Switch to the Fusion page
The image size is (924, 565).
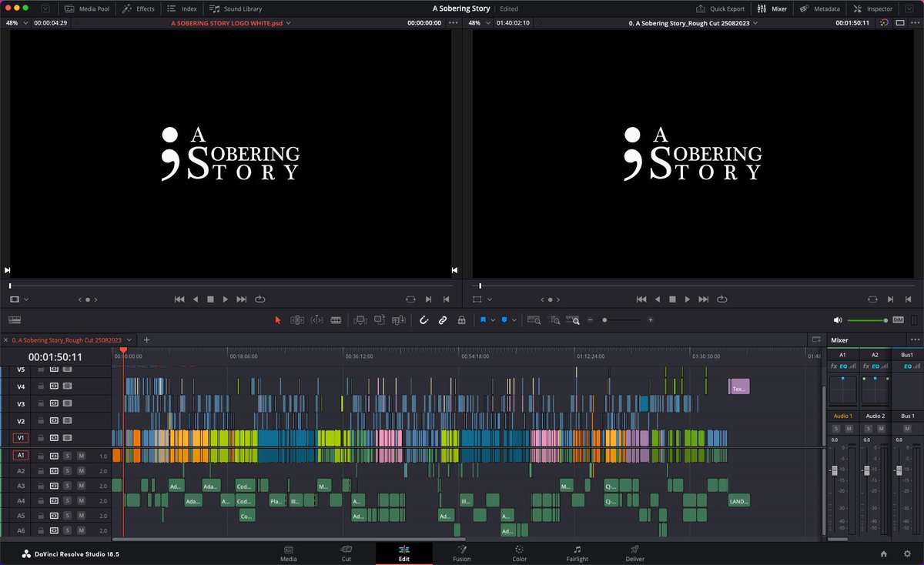462,553
